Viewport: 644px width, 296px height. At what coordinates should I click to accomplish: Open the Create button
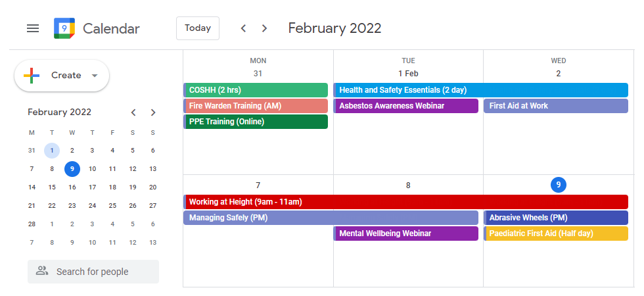pos(62,76)
